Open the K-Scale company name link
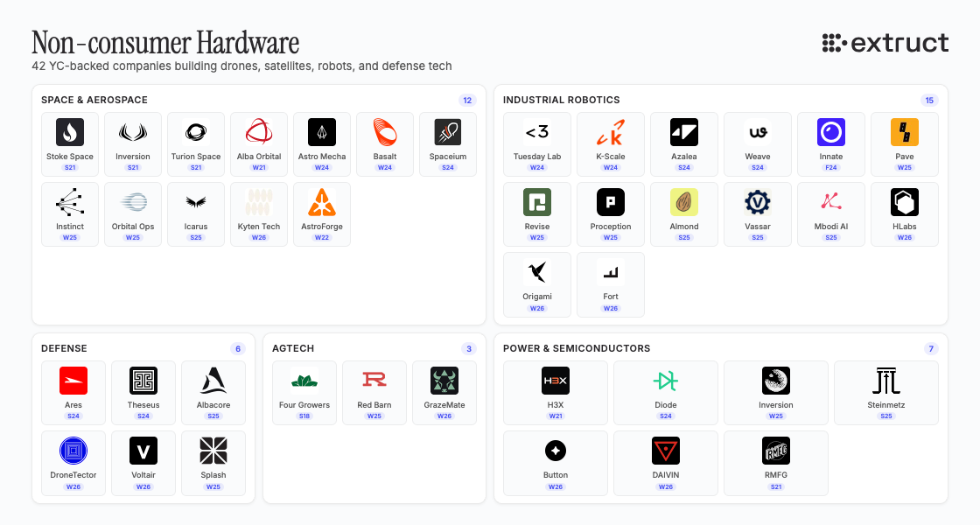Screen dimensions: 980x525 pyautogui.click(x=611, y=157)
